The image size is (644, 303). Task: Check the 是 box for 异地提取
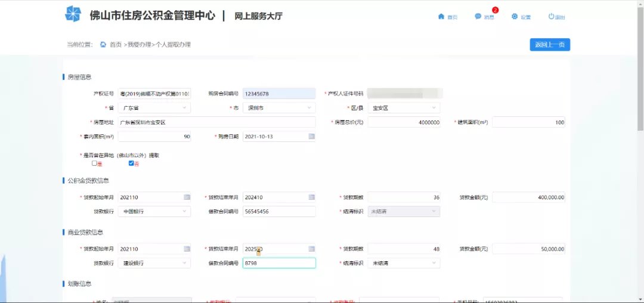point(94,163)
